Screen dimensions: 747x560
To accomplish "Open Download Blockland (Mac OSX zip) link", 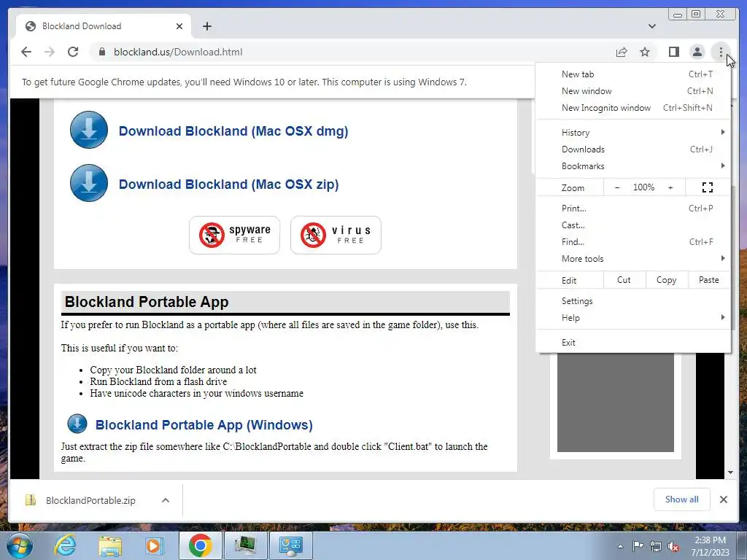I will point(228,184).
